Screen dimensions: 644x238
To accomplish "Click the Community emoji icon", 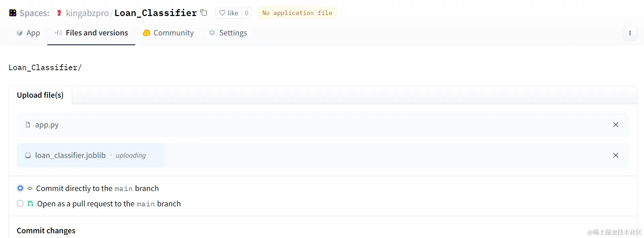I will 147,33.
